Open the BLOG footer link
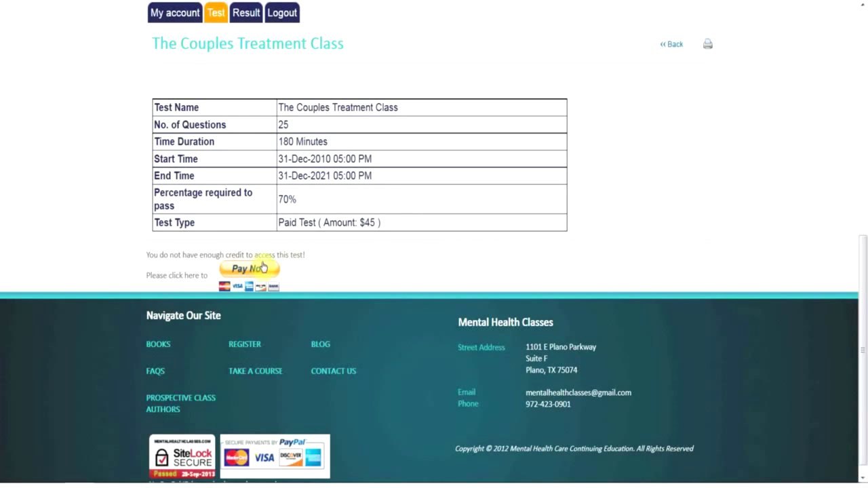This screenshot has height=488, width=868. [x=321, y=344]
